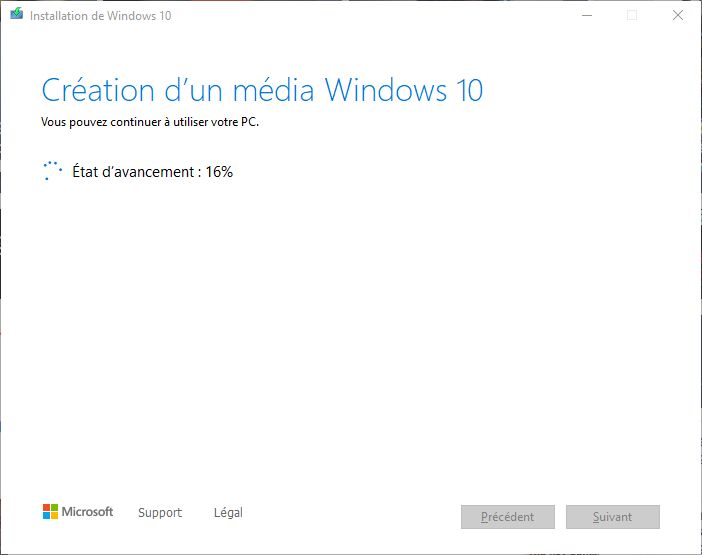Click empty footer space between Légal and Précédent

350,515
